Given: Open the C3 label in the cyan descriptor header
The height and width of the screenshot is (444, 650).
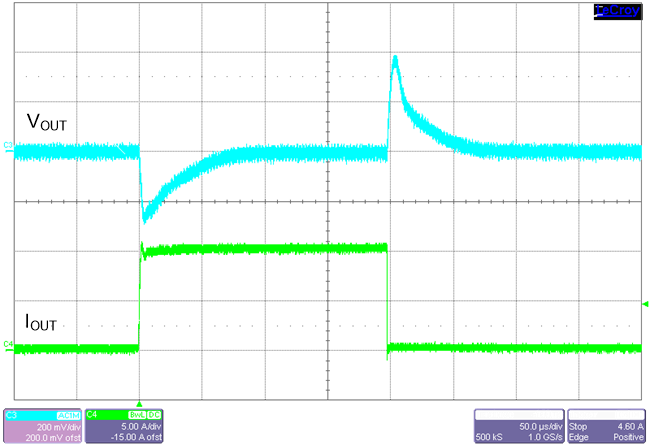Looking at the screenshot, I should click(12, 415).
